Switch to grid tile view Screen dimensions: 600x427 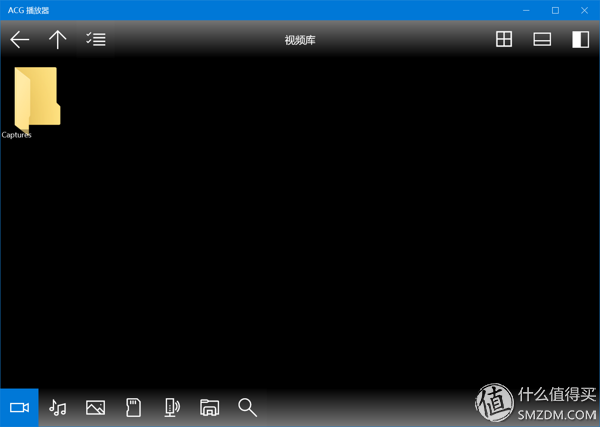pos(504,39)
